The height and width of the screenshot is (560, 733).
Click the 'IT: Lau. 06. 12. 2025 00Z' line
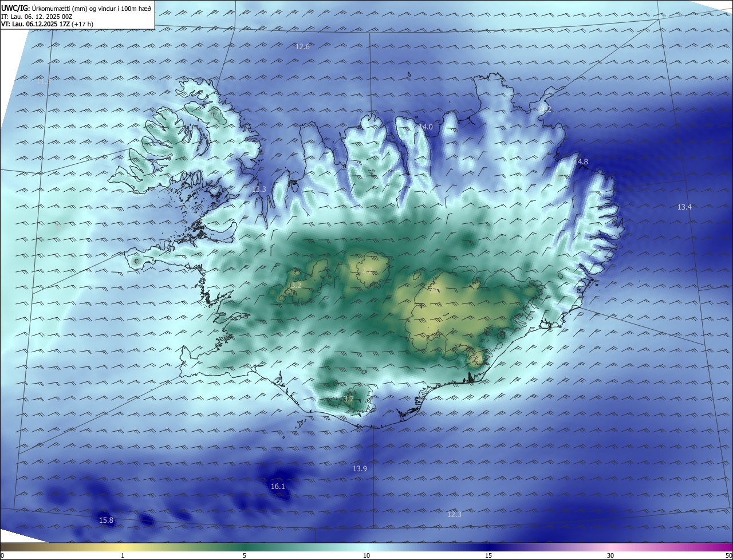(x=37, y=17)
